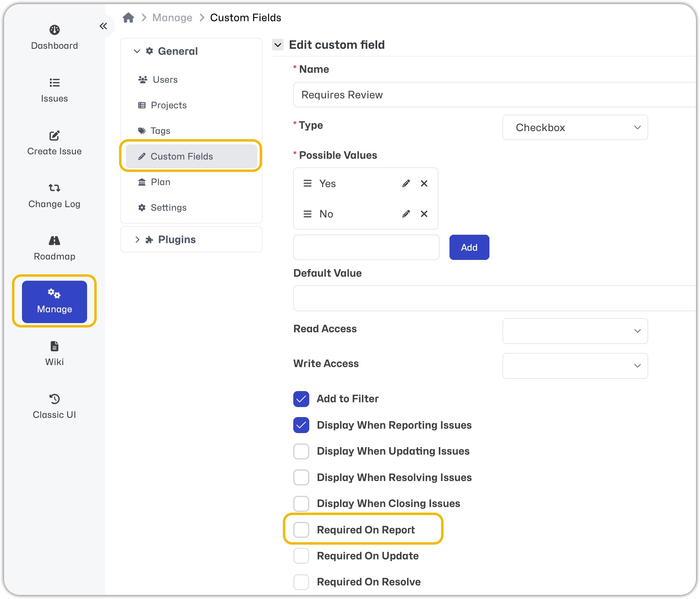The image size is (700, 599).
Task: Click the Custom Fields breadcrumb
Action: [246, 18]
